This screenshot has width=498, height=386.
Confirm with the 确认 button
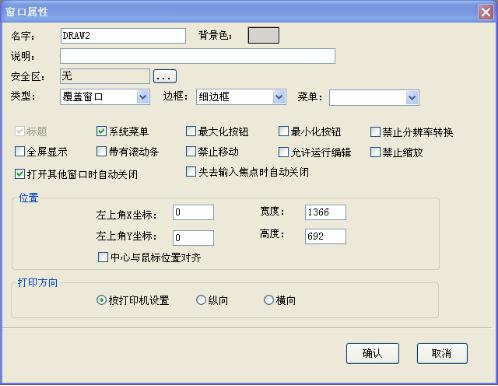point(372,353)
